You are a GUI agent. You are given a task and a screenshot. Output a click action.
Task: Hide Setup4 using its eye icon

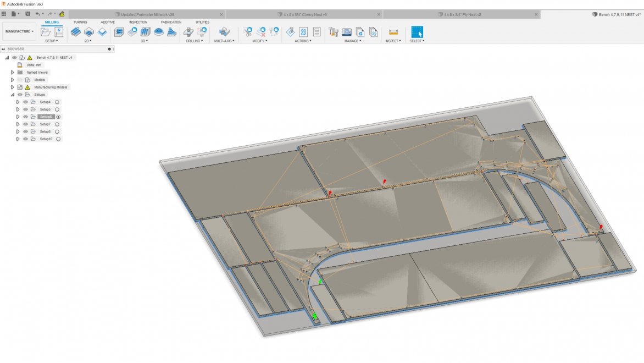[x=25, y=102]
